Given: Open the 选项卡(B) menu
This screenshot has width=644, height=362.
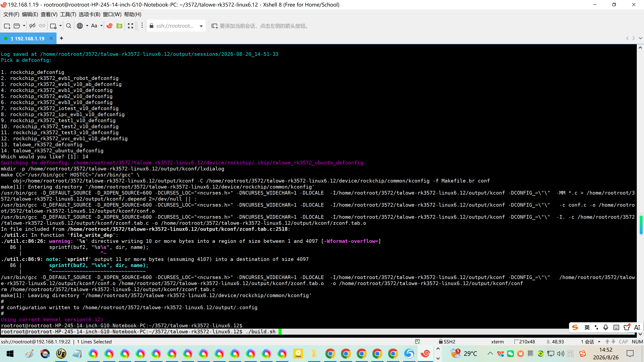Looking at the screenshot, I should click(90, 14).
